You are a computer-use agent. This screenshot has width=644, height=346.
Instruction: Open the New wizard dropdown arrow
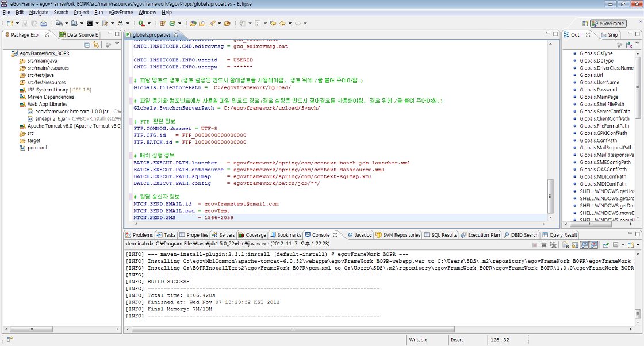tap(17, 24)
